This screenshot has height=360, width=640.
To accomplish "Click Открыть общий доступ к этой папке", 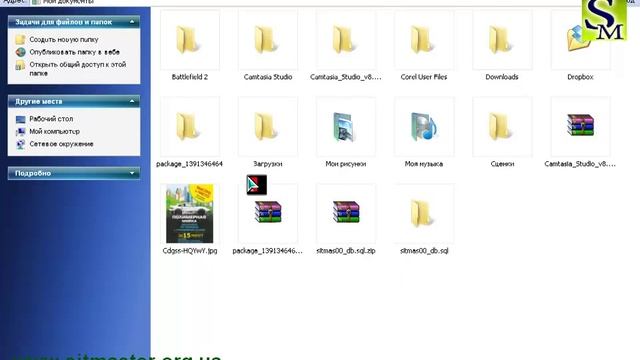I will pos(78,69).
